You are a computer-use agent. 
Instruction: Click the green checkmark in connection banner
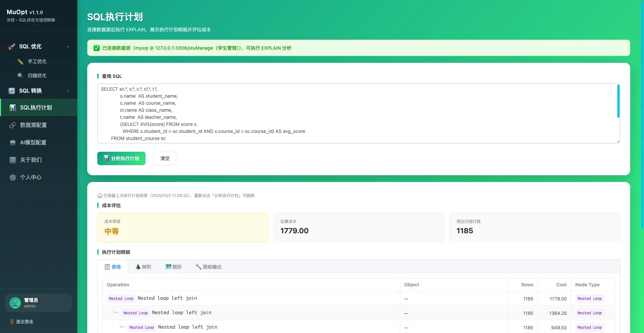pos(97,48)
